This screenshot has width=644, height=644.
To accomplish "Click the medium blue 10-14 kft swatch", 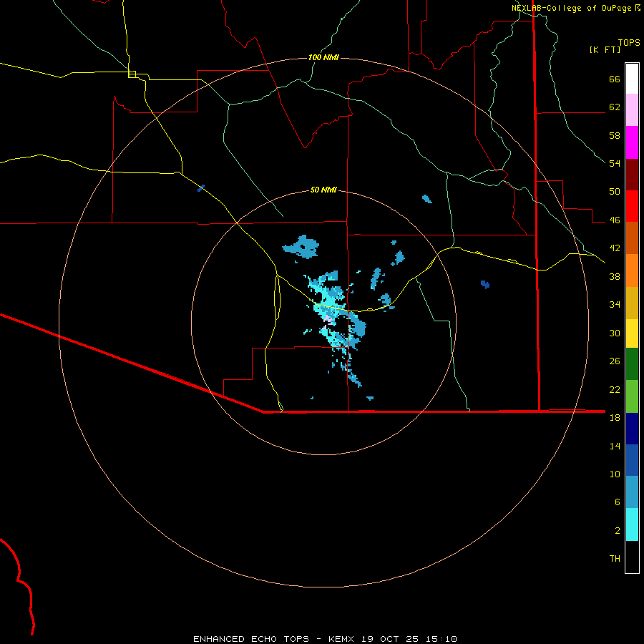I will pyautogui.click(x=632, y=460).
